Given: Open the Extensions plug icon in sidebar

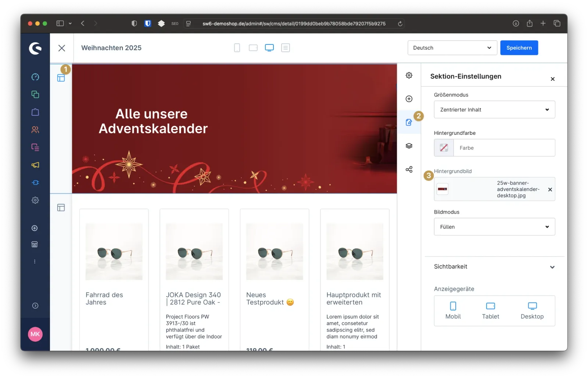Looking at the screenshot, I should point(35,183).
